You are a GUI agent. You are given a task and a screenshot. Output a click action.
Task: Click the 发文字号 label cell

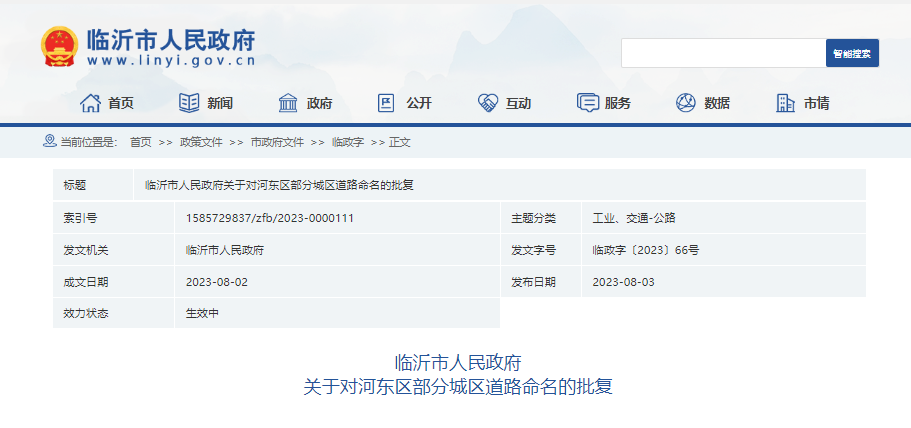pos(540,250)
